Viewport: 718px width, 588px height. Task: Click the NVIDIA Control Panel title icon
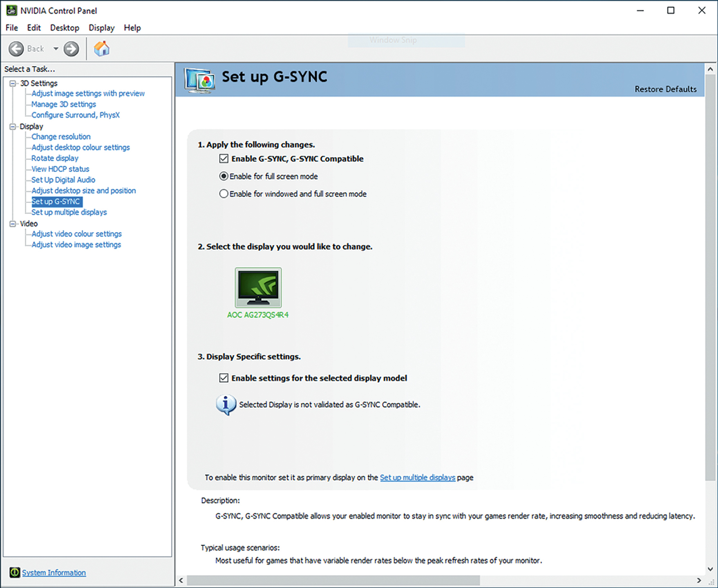pos(11,10)
